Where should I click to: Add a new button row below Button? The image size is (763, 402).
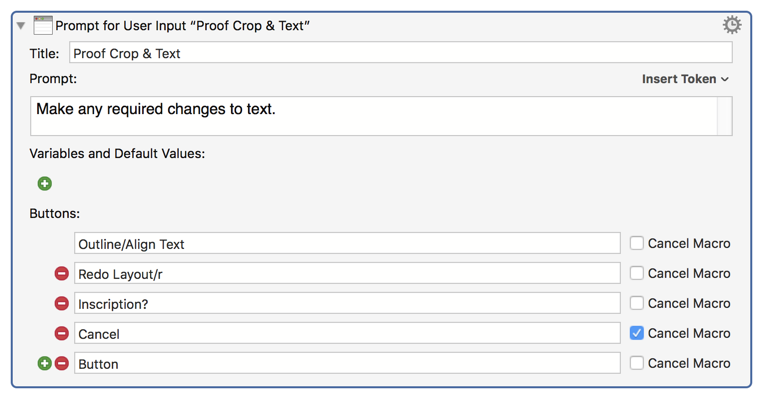pyautogui.click(x=44, y=363)
